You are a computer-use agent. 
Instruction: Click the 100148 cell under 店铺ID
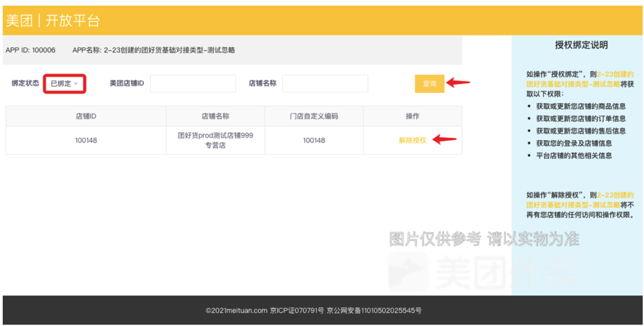click(86, 140)
